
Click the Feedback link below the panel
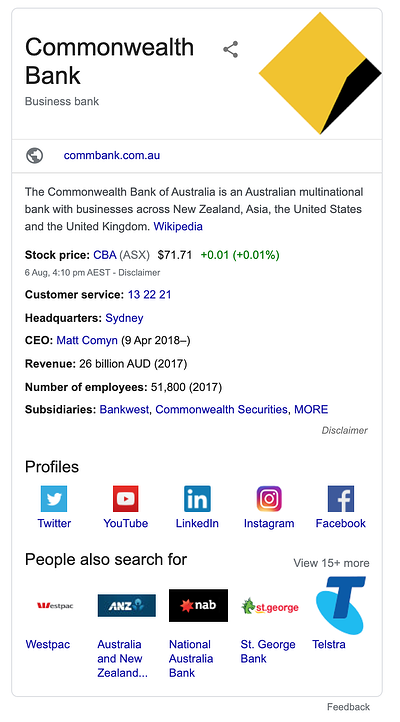click(348, 707)
